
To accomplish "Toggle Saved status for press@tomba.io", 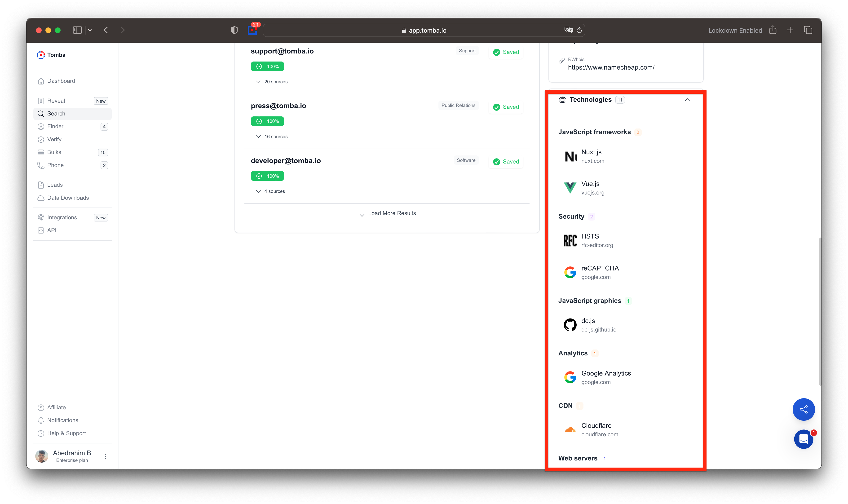I will 506,107.
